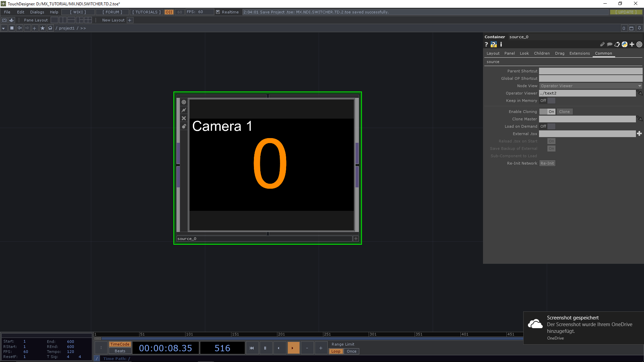Screen dimensions: 644x362
Task: Add a New Layout with plus
Action: 130,20
